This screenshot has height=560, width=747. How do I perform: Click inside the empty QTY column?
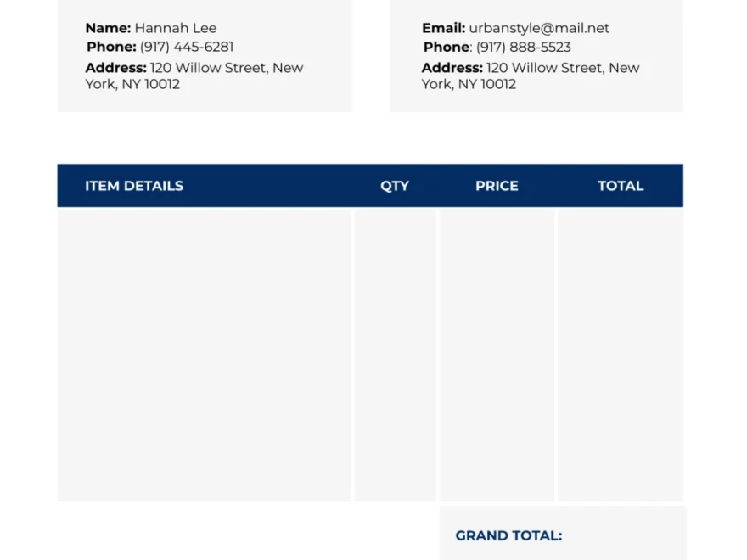pyautogui.click(x=395, y=355)
